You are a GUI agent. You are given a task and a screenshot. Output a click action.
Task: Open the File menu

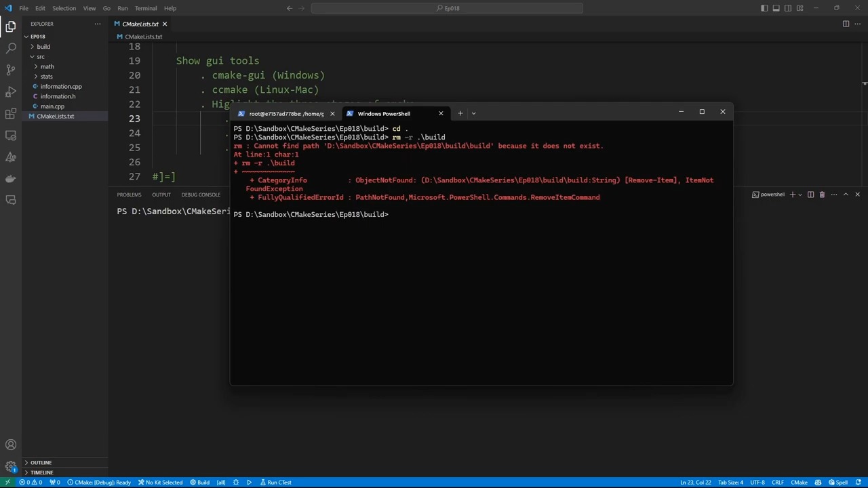[x=24, y=8]
